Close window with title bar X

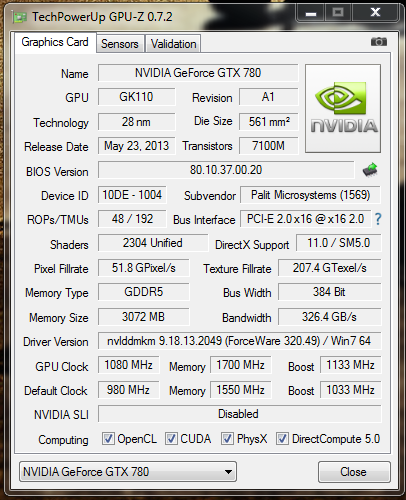click(x=376, y=13)
